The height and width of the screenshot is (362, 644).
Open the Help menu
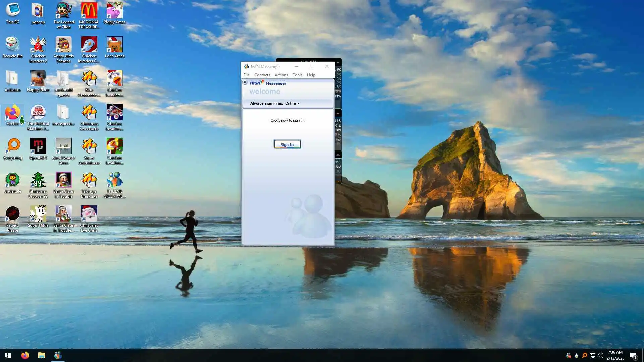pyautogui.click(x=311, y=75)
